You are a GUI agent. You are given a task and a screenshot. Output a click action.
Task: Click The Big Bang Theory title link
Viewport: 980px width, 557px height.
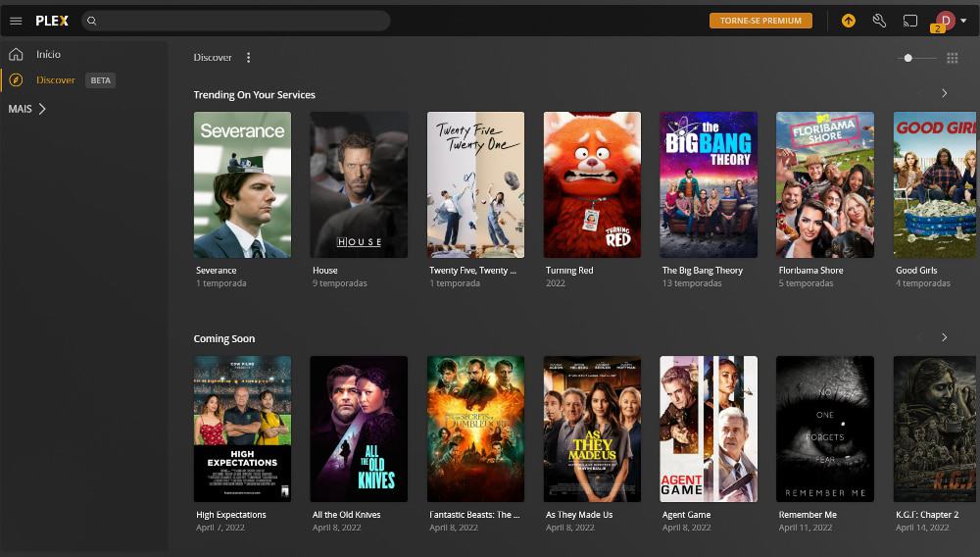click(703, 270)
